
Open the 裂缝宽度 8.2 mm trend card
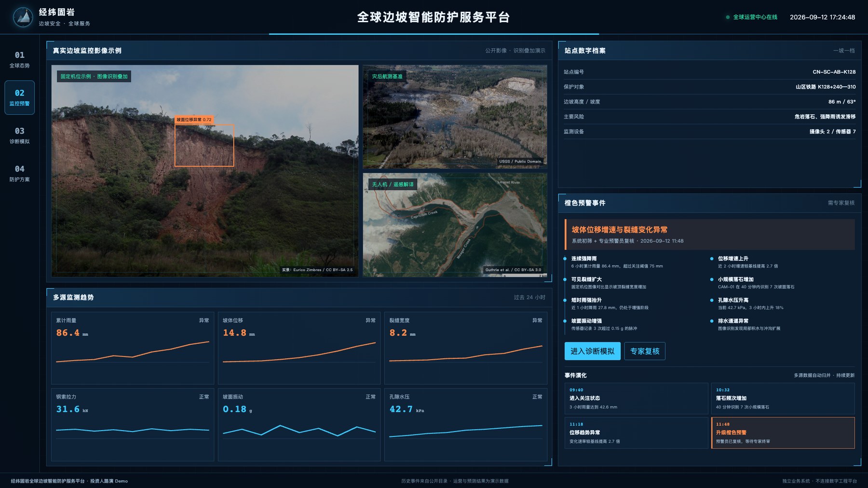[x=466, y=348]
